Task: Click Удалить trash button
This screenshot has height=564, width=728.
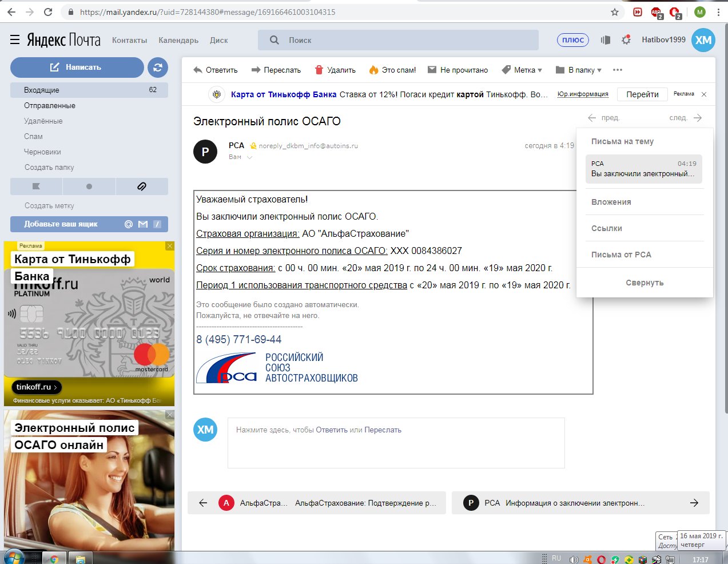Action: pos(335,70)
